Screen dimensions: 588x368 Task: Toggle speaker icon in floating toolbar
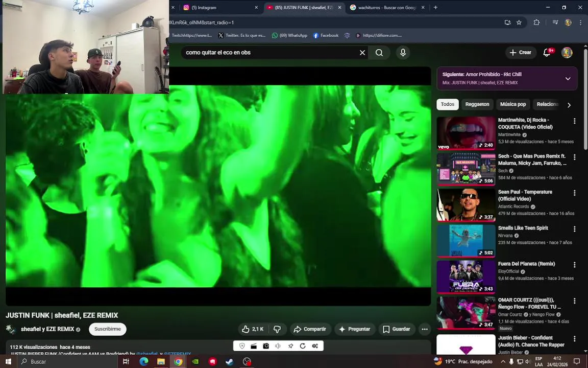pos(278,346)
